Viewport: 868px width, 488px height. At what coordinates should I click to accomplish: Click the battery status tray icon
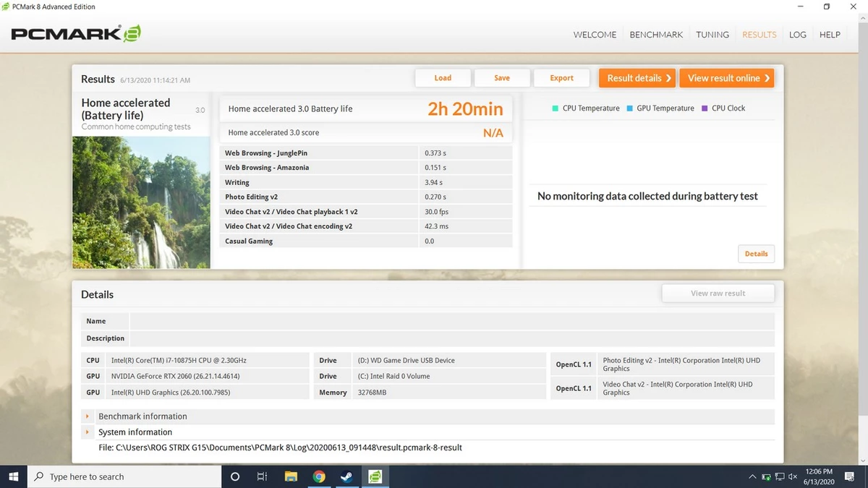[x=766, y=477]
